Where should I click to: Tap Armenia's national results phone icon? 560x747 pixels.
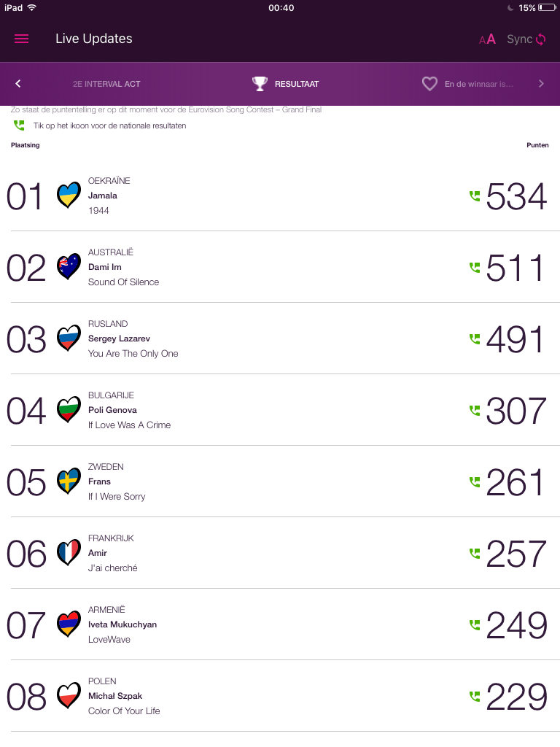475,624
